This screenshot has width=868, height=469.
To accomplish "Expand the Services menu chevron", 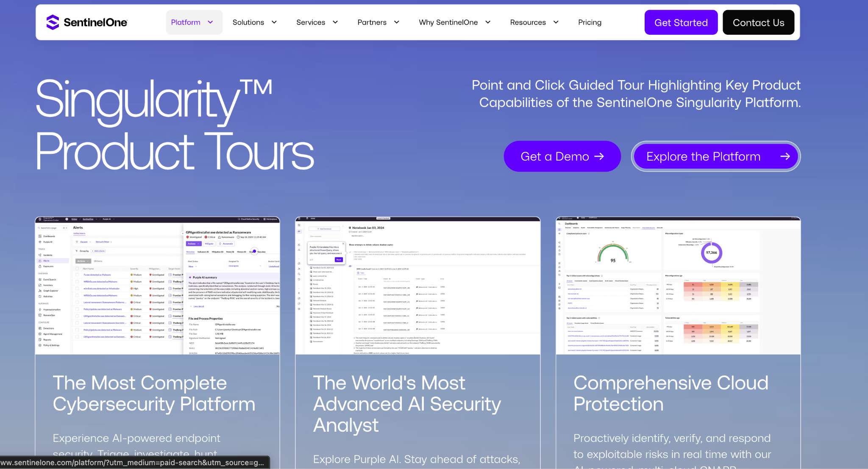I will [x=335, y=22].
